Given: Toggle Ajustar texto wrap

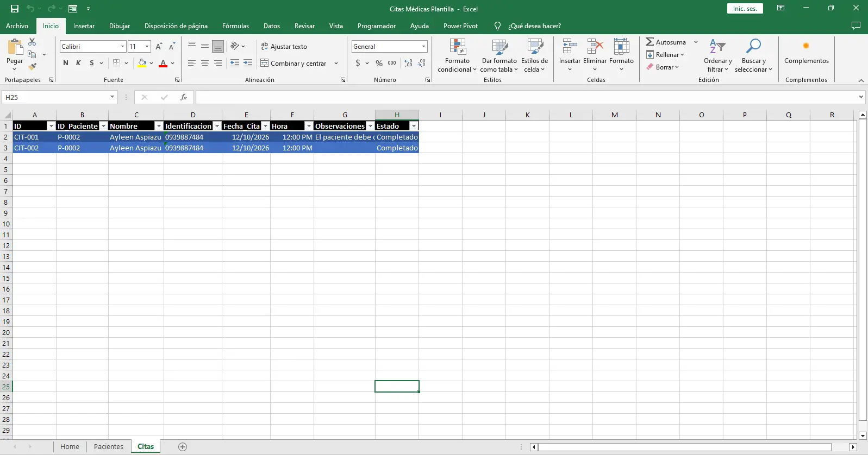Looking at the screenshot, I should [x=284, y=47].
